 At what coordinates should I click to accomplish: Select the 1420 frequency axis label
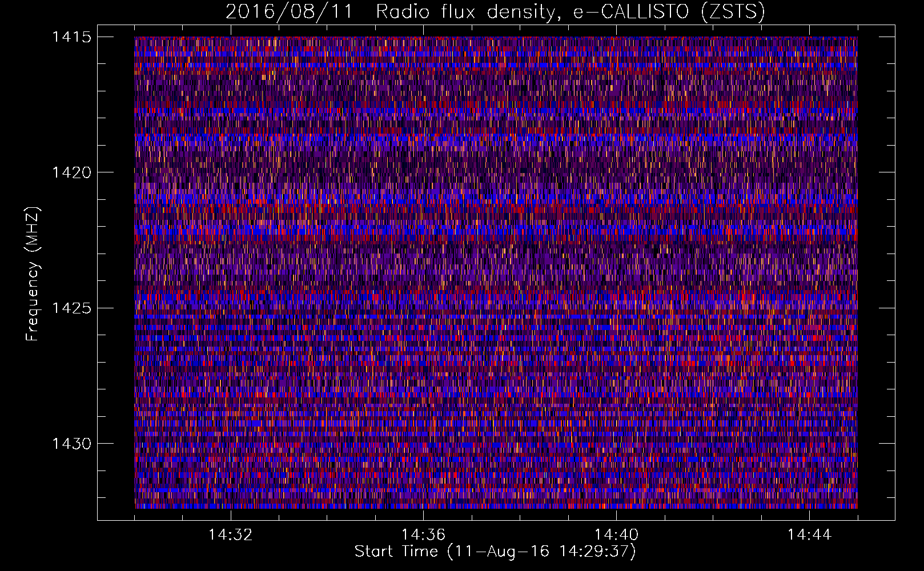pyautogui.click(x=71, y=172)
